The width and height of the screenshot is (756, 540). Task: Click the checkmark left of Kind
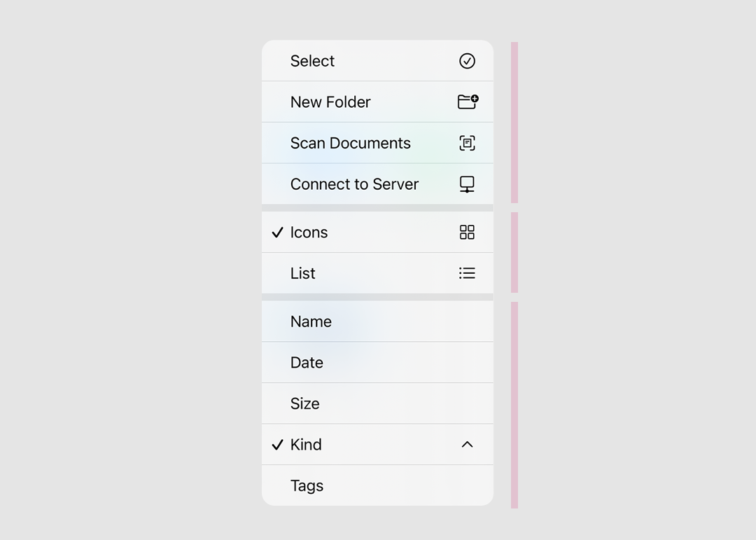pyautogui.click(x=277, y=445)
